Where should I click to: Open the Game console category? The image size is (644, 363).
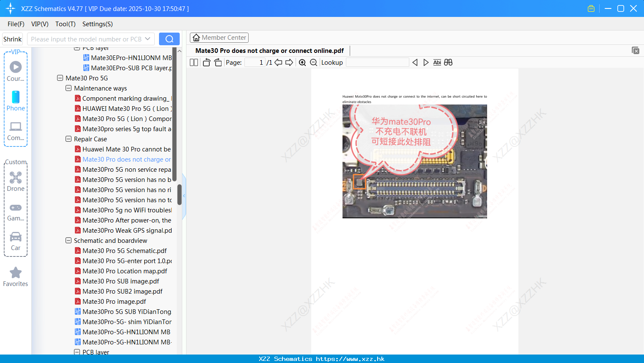click(x=16, y=212)
